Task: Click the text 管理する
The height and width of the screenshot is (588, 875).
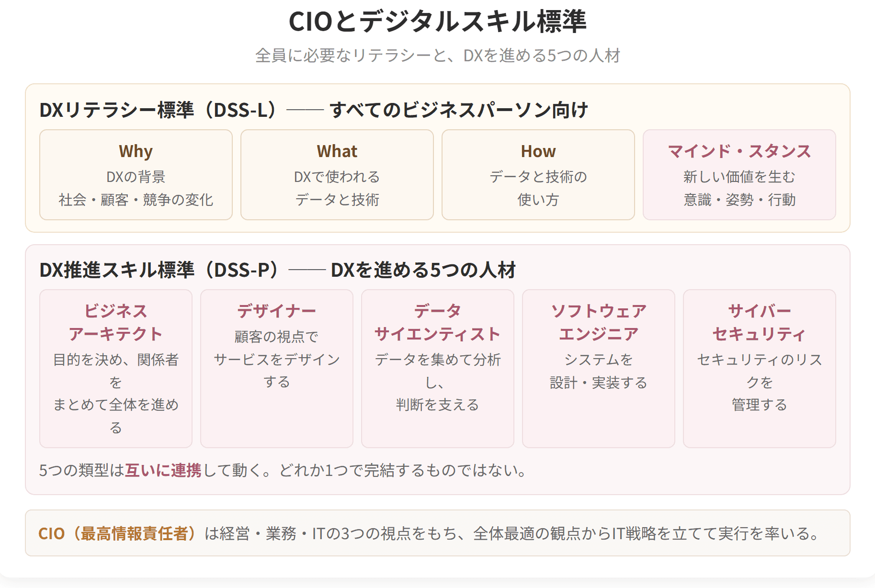Action: 760,405
